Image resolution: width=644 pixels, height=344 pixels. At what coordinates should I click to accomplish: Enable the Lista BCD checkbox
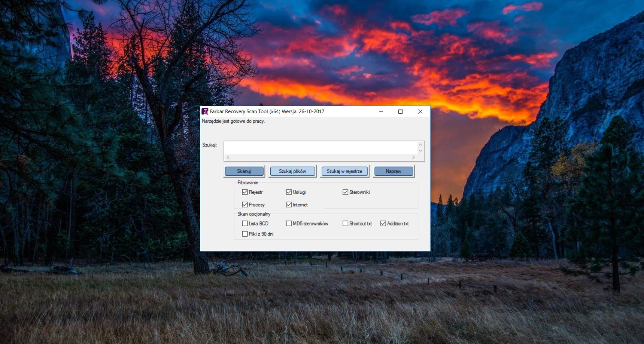pos(245,224)
